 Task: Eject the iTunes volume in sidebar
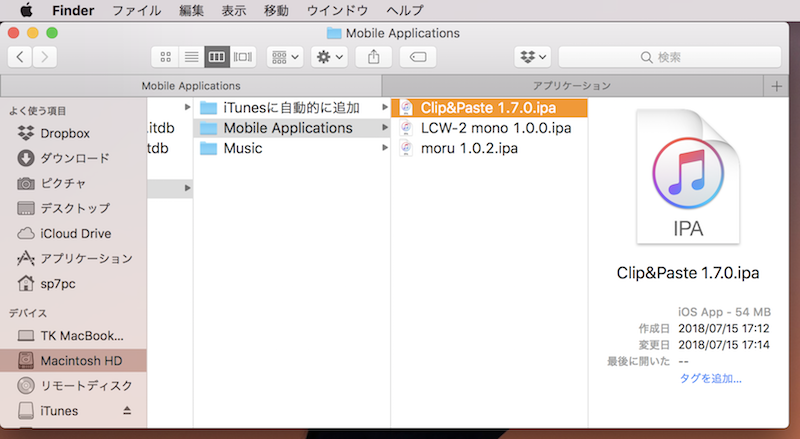(127, 411)
